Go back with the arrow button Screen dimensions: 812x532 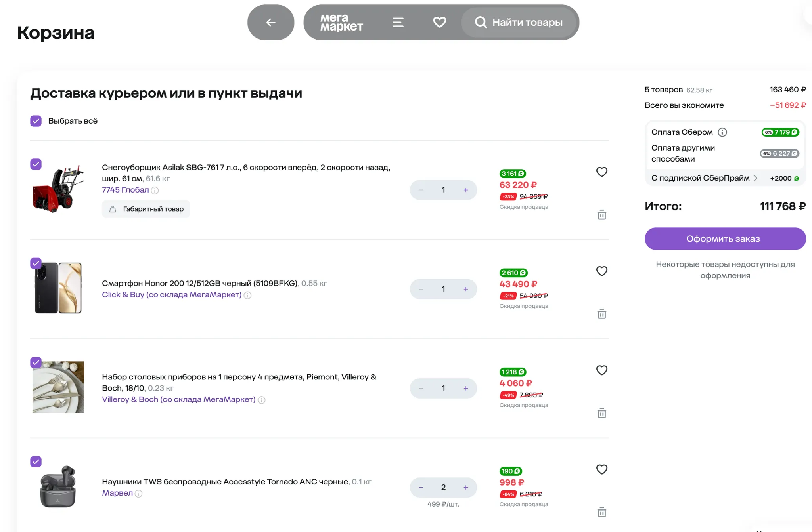(271, 22)
